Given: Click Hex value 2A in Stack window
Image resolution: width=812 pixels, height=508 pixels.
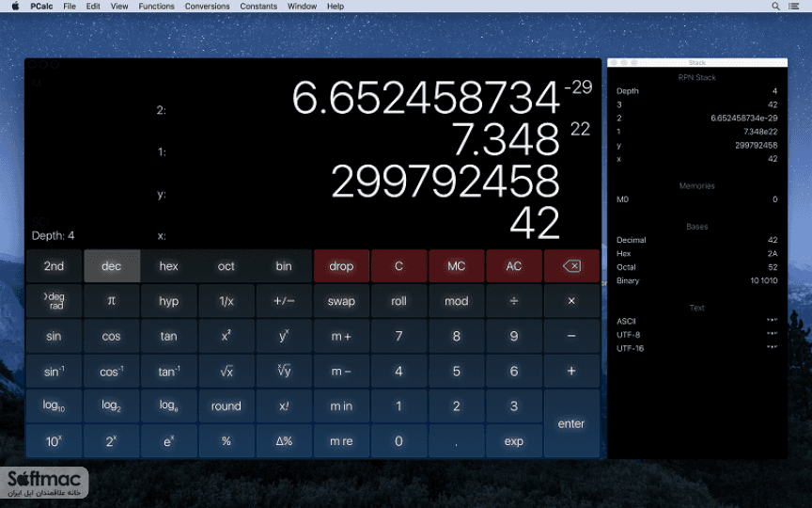Looking at the screenshot, I should 773,253.
